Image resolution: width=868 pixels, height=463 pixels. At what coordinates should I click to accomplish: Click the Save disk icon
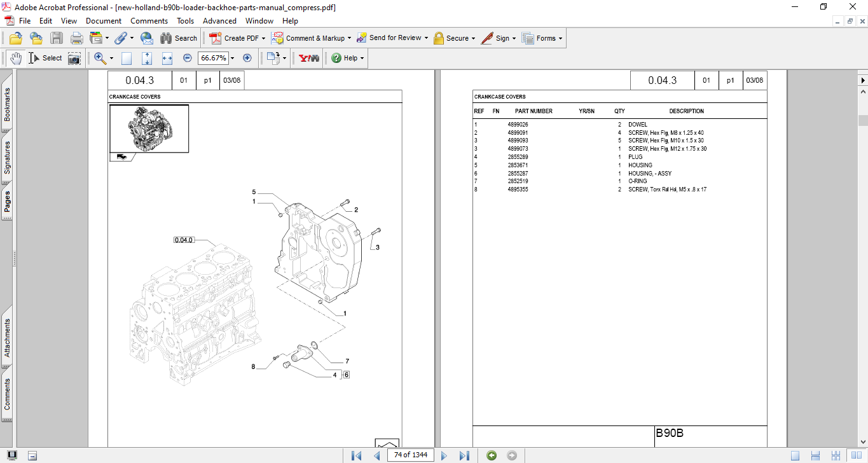[x=57, y=38]
